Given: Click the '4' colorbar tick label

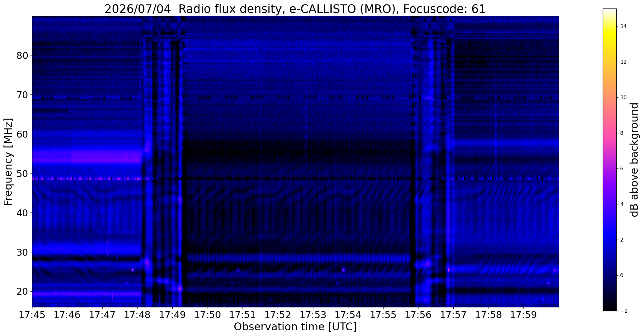Looking at the screenshot, I should click(621, 204).
